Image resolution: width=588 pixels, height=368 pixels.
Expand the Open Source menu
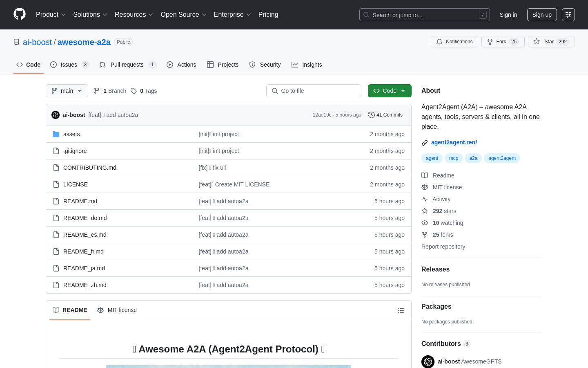(184, 15)
